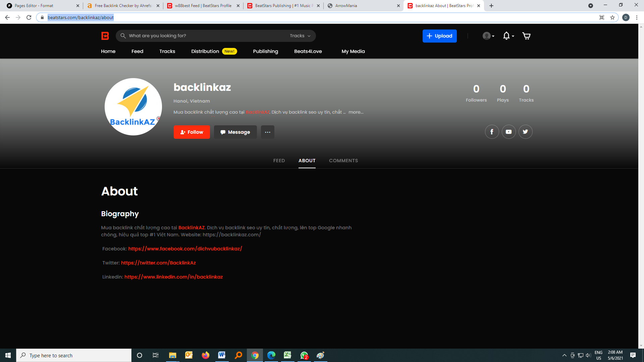This screenshot has height=362, width=644.
Task: Open the Windows notification center icon
Action: (633, 355)
